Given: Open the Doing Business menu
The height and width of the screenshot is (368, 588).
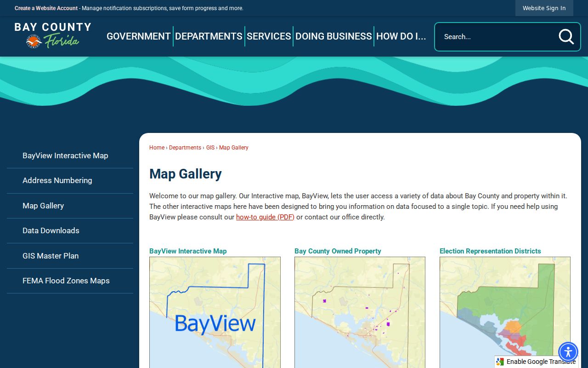Looking at the screenshot, I should tap(334, 36).
